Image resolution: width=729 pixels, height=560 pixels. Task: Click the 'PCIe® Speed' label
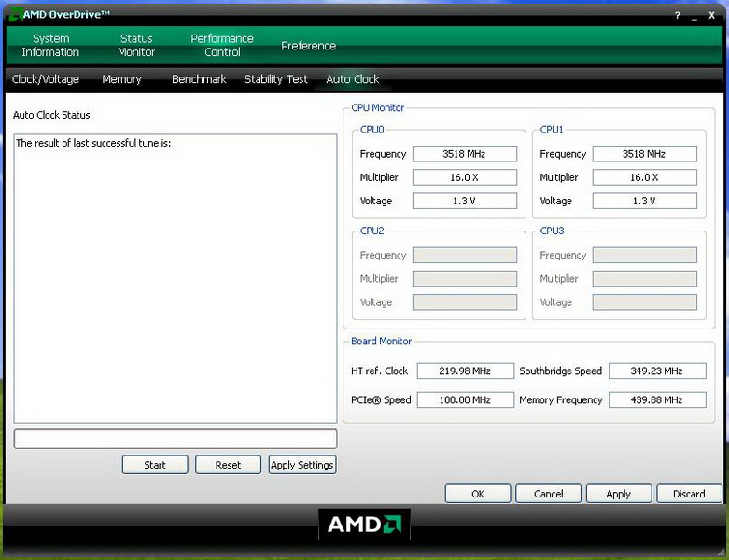(381, 399)
